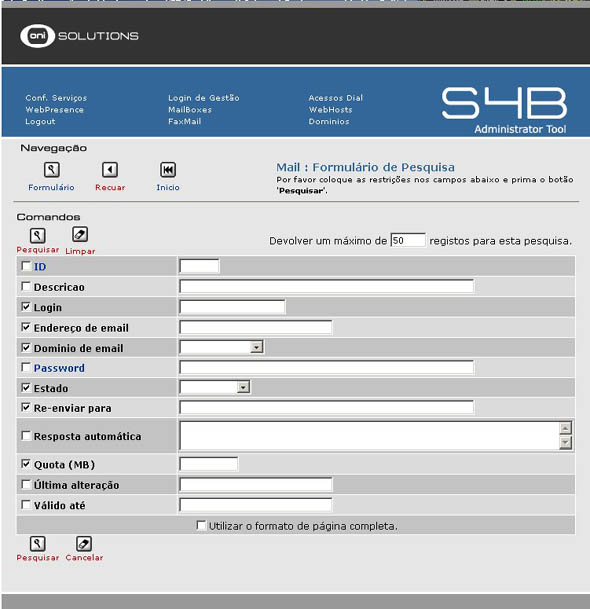Enable Utilizar o formato de página completa
The image size is (590, 609).
(201, 525)
